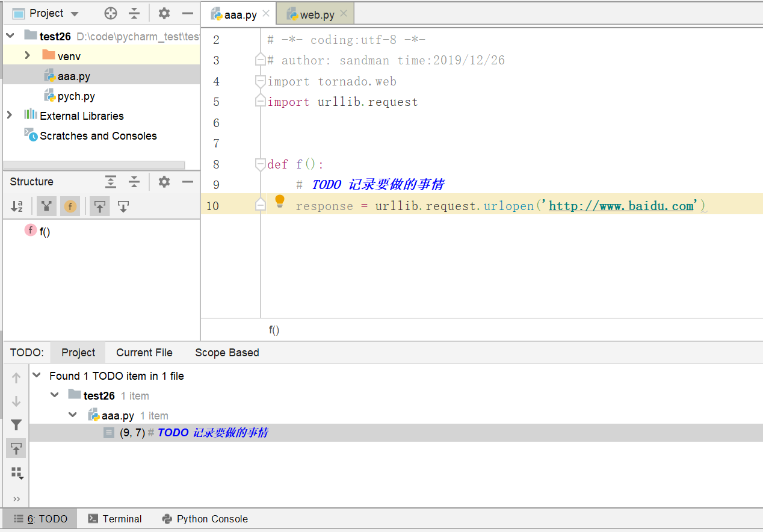
Task: Collapse all in the Structure panel
Action: [134, 182]
